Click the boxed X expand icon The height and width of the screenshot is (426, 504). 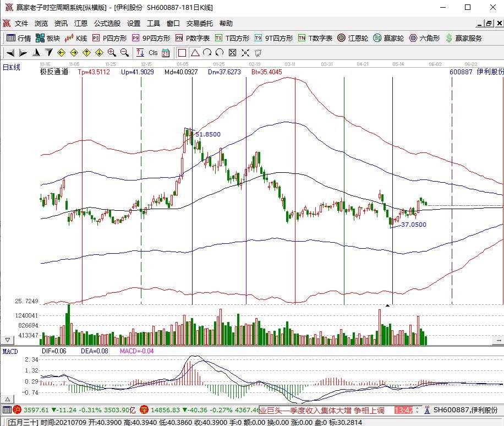pos(232,53)
